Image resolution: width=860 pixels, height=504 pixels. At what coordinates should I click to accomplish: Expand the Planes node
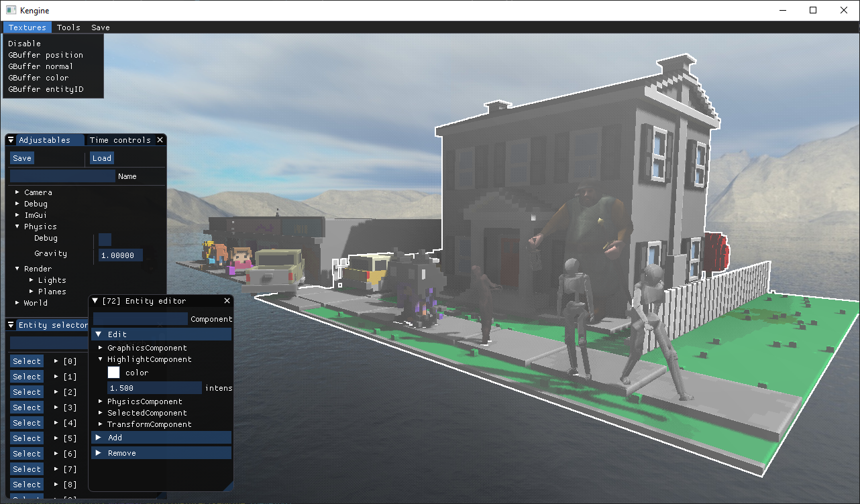click(x=32, y=292)
